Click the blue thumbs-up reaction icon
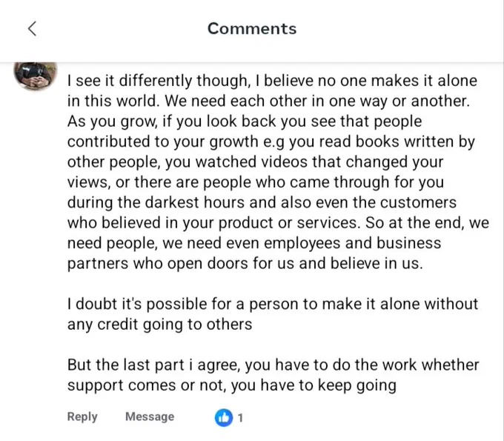 coord(224,417)
